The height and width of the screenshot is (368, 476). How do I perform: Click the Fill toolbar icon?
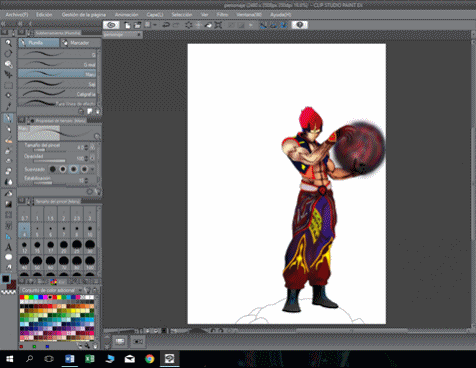tap(208, 25)
